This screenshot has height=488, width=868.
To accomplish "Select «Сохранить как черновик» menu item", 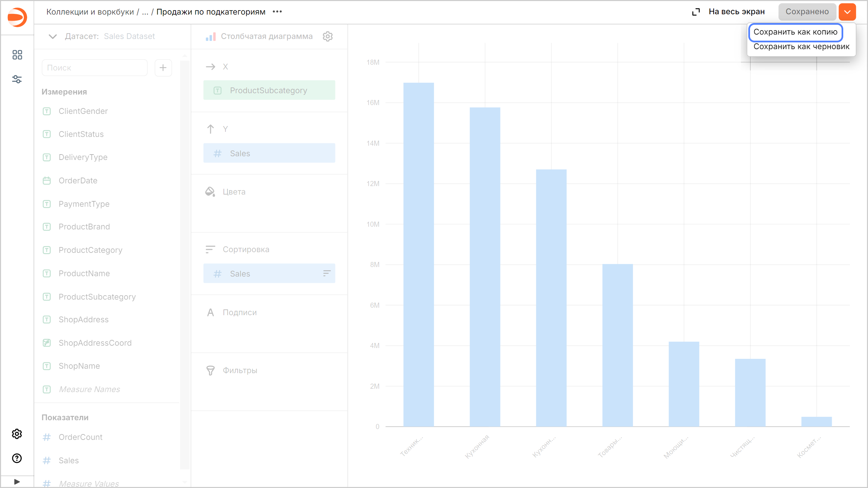I will coord(801,47).
